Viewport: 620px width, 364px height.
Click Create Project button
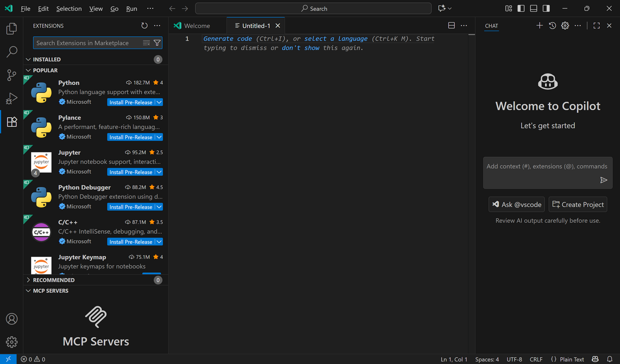[x=578, y=205]
